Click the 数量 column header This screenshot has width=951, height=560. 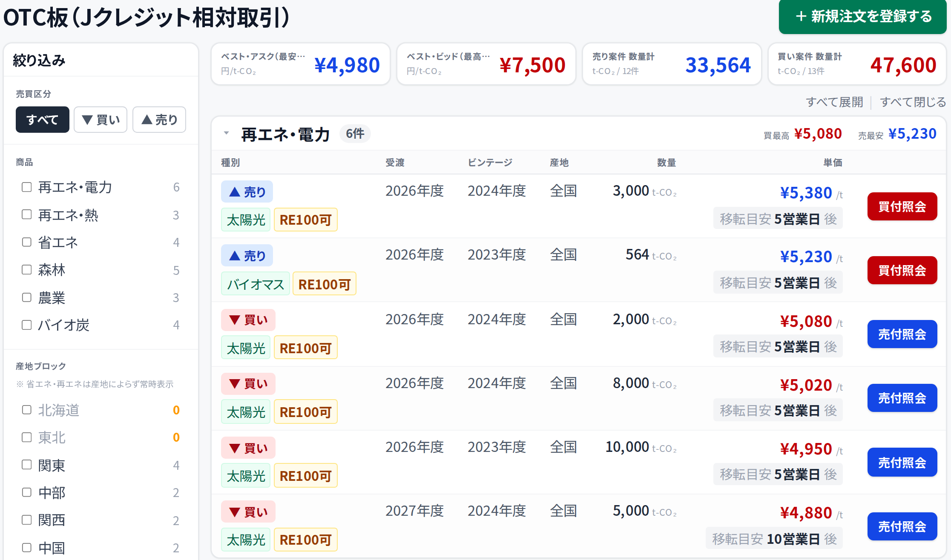[667, 163]
